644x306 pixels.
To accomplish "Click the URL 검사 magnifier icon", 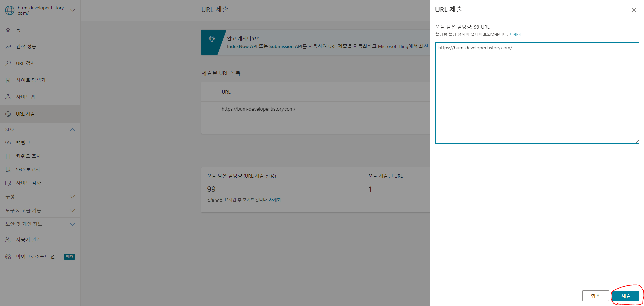I will [8, 63].
